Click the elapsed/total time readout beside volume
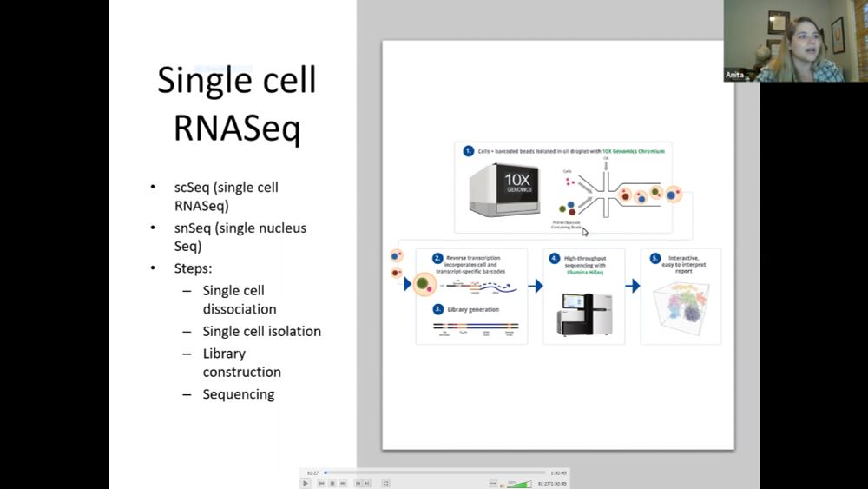The height and width of the screenshot is (489, 868). 552,484
